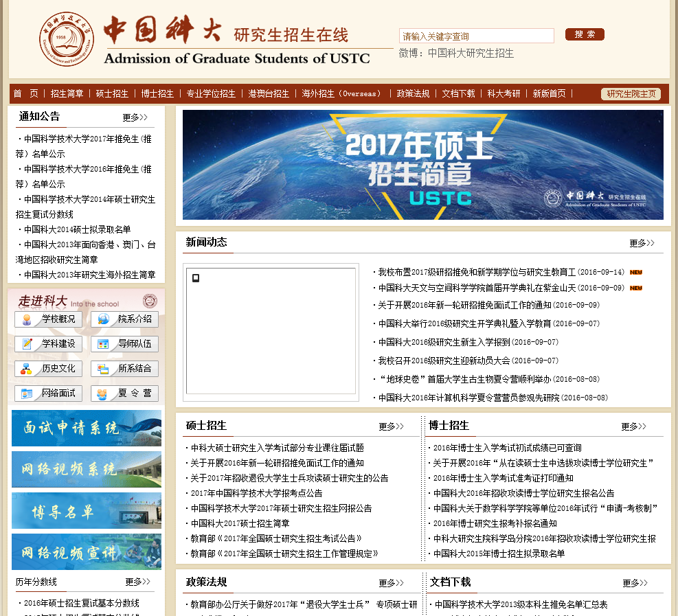Screen dimensions: 678x616
Task: Open 历史文化 icon button
Action: (x=48, y=369)
